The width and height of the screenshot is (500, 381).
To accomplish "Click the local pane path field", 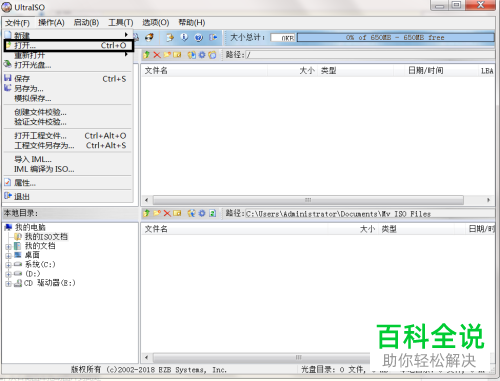I will coord(370,213).
